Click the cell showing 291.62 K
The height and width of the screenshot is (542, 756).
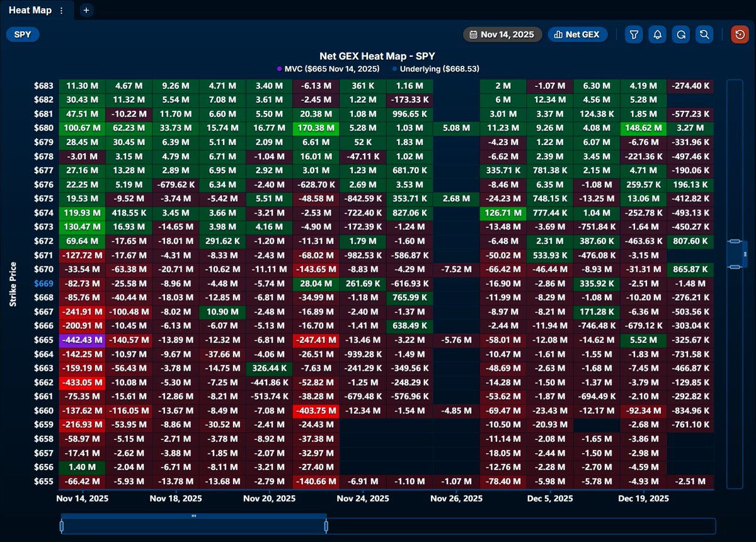222,241
